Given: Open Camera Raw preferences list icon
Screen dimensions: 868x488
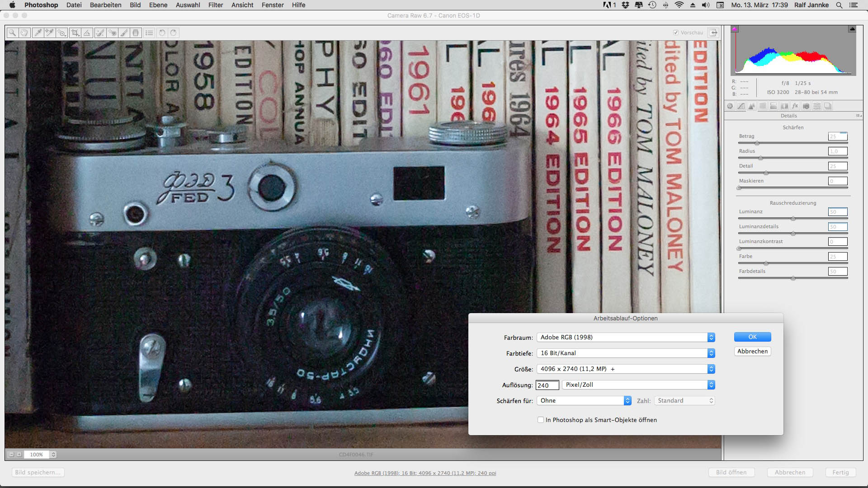Looking at the screenshot, I should pos(149,33).
